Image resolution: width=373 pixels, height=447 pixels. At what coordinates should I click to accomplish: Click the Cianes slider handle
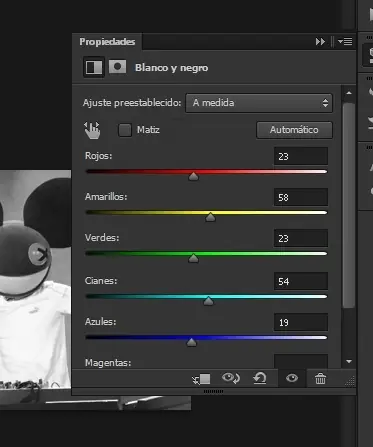[x=208, y=301]
